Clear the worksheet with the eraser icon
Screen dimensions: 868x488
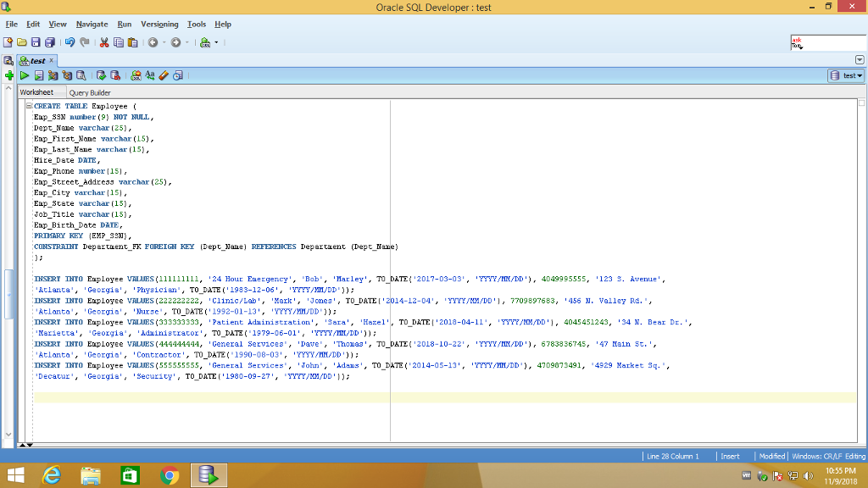[162, 75]
